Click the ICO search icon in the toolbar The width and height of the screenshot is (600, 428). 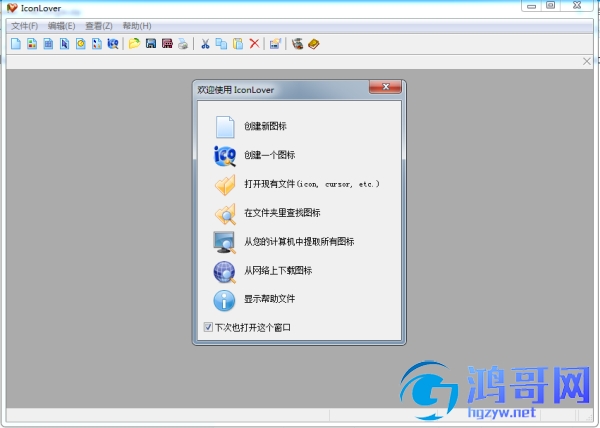coord(113,44)
